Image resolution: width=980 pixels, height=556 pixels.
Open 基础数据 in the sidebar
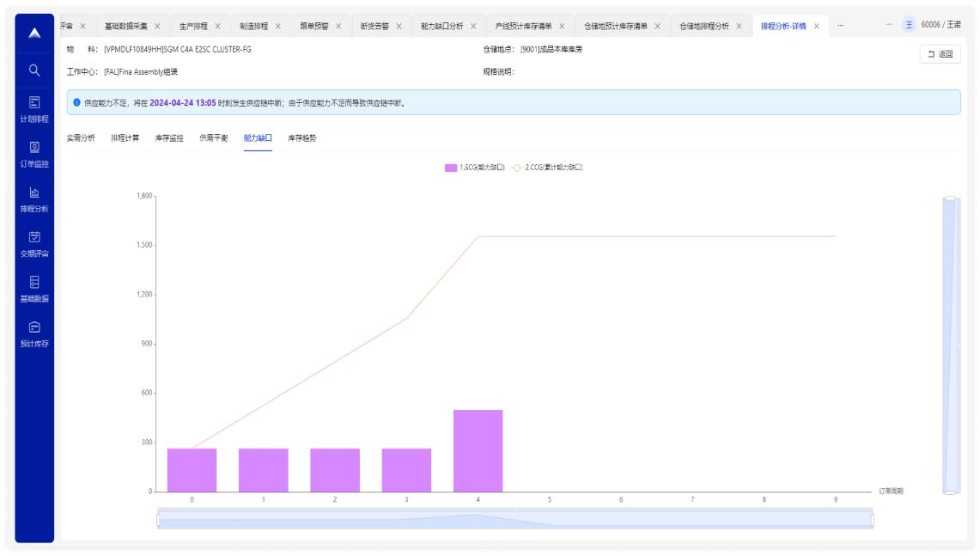click(34, 290)
